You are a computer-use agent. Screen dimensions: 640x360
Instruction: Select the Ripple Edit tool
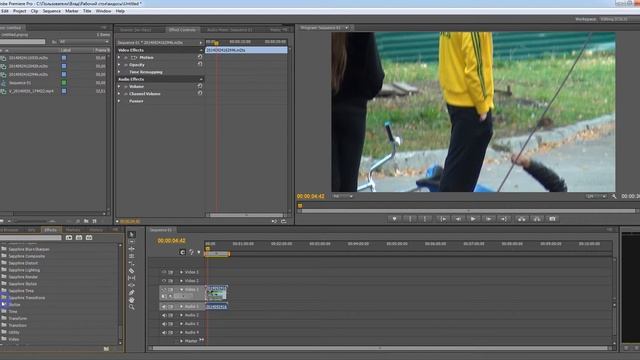(131, 249)
